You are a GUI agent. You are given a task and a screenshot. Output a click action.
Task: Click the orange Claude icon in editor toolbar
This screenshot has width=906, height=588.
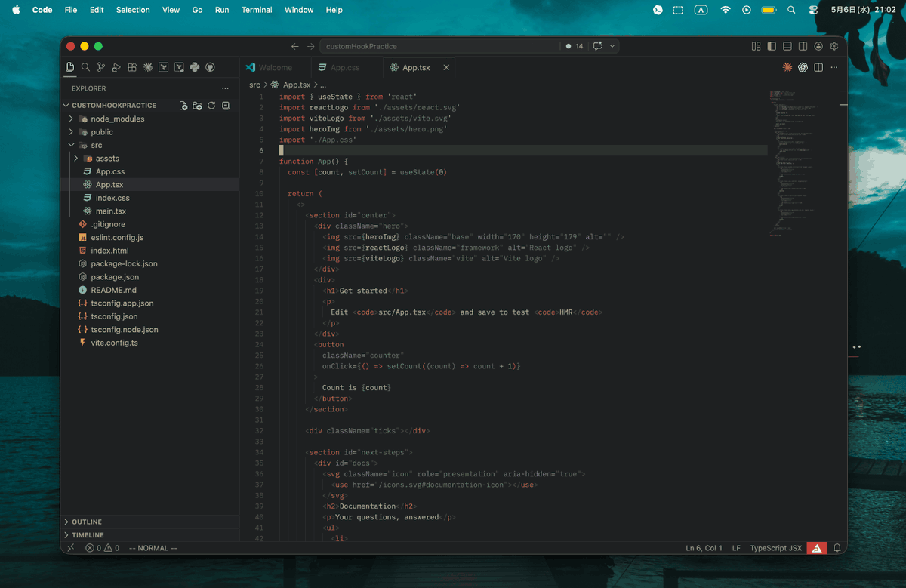pos(787,67)
